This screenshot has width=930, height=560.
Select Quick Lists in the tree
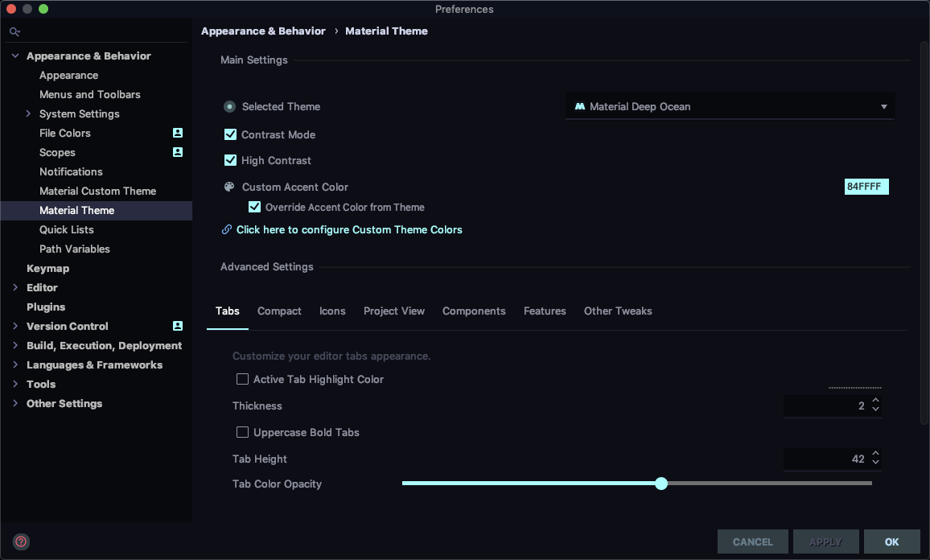click(67, 229)
